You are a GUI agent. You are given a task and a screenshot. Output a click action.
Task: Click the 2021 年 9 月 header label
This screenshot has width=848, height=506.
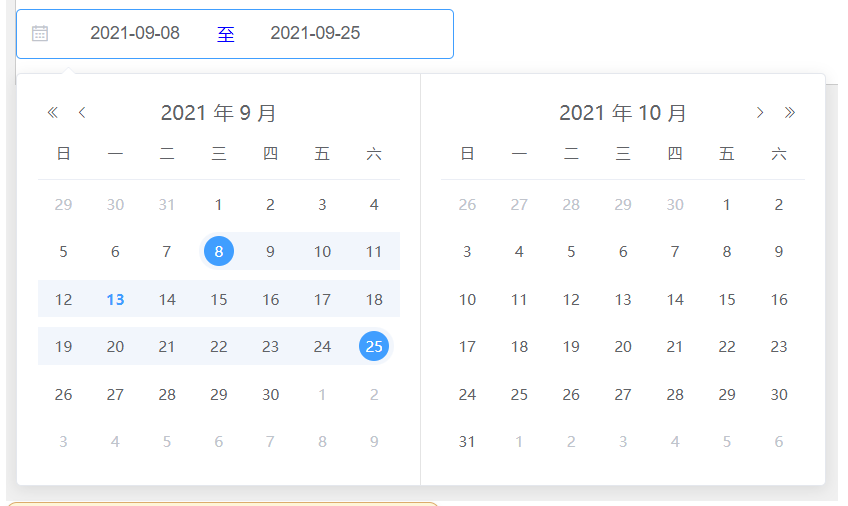point(218,113)
